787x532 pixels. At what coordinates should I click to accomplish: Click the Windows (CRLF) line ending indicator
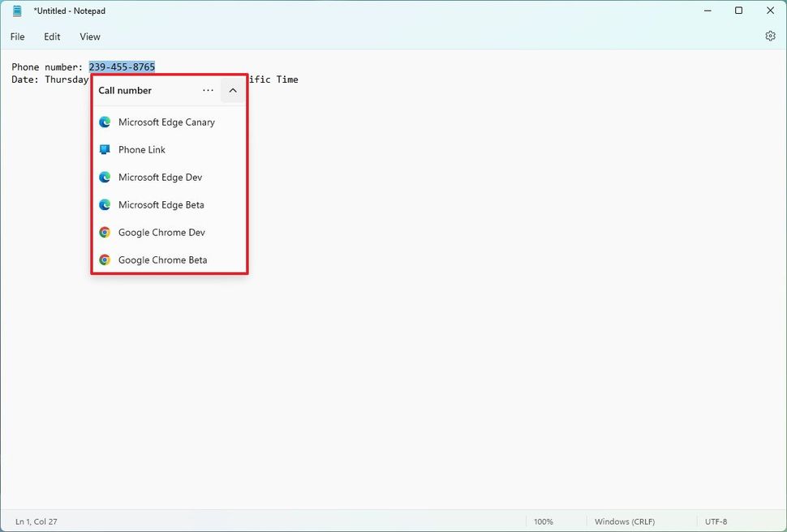click(625, 521)
